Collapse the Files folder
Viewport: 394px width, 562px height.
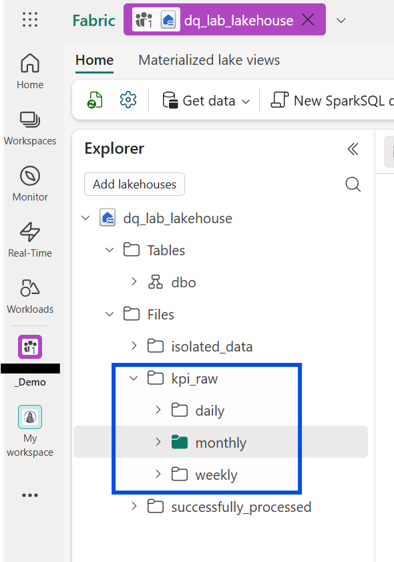coord(109,314)
